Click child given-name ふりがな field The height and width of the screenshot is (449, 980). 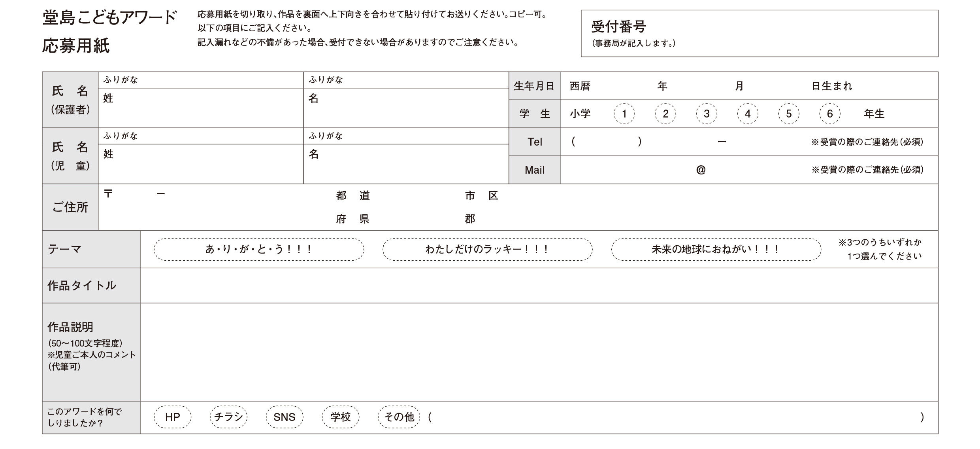[406, 136]
